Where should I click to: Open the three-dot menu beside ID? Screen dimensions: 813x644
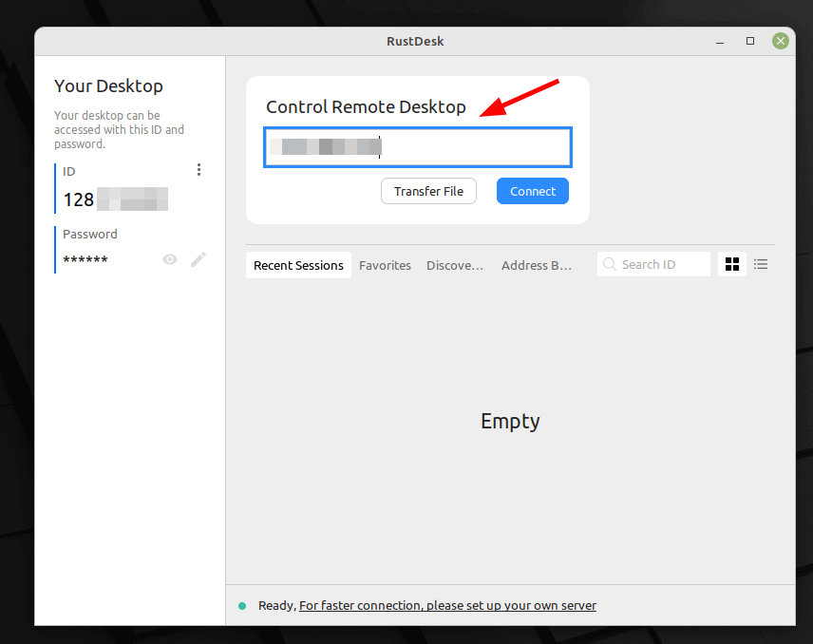pyautogui.click(x=199, y=170)
